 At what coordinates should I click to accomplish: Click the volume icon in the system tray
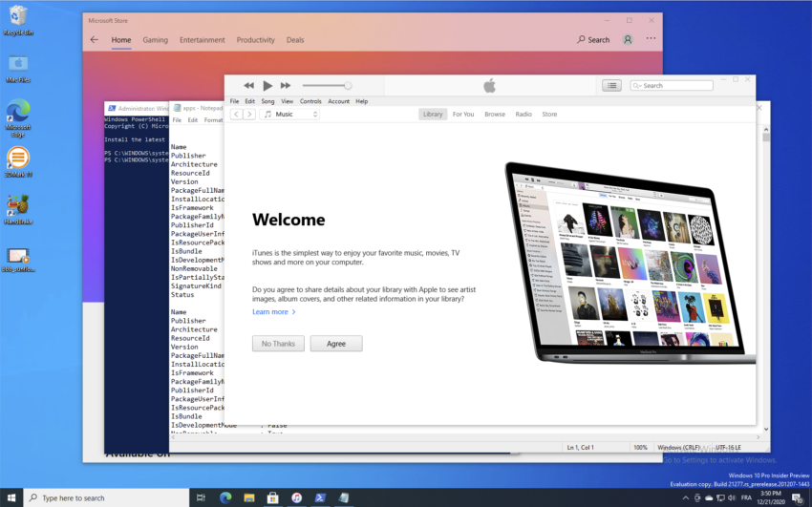click(731, 498)
